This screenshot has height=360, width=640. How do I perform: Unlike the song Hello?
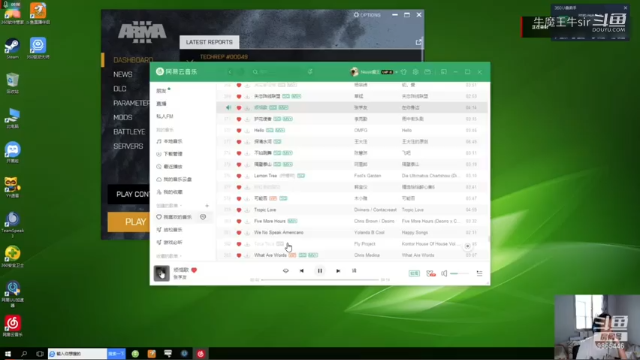239,131
